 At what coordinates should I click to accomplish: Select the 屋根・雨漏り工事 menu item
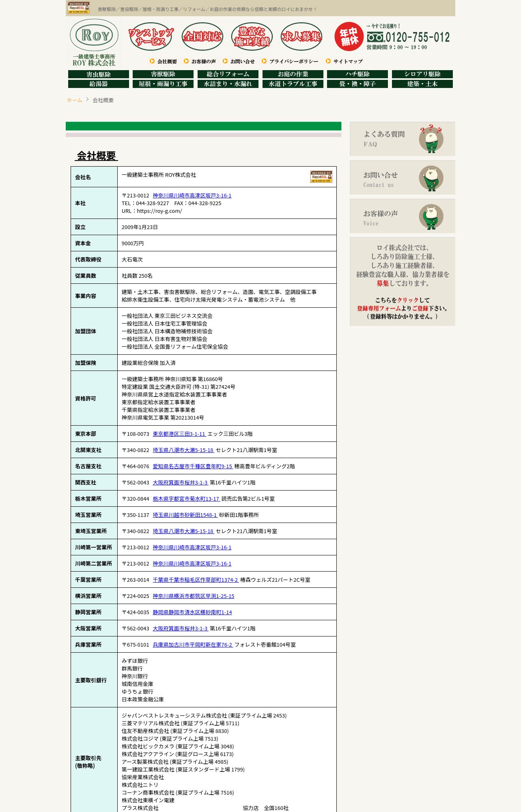pos(163,84)
